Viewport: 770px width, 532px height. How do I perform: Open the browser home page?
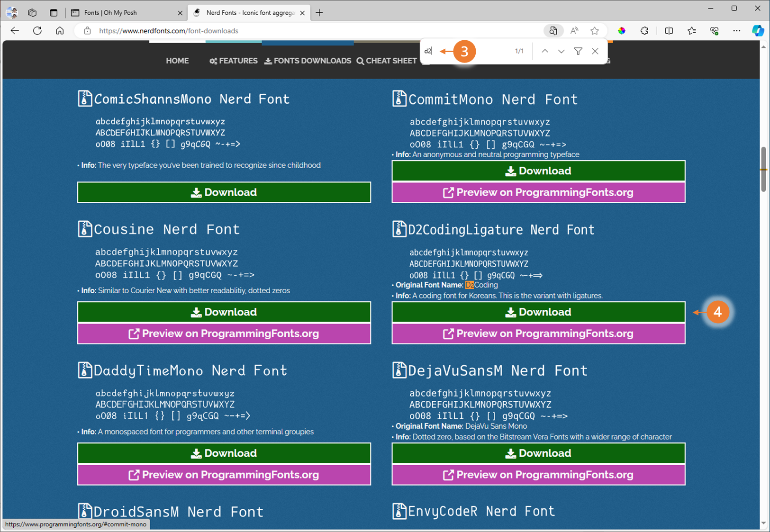coord(60,31)
